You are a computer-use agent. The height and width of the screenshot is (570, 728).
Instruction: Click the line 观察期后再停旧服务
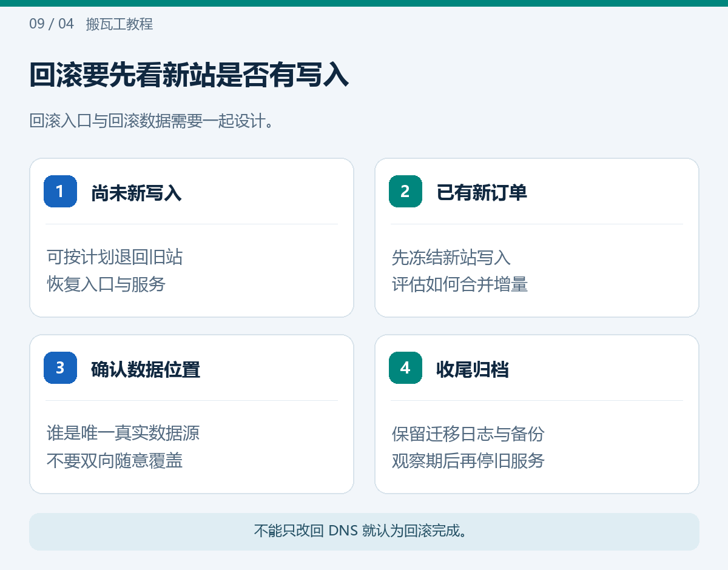[468, 461]
